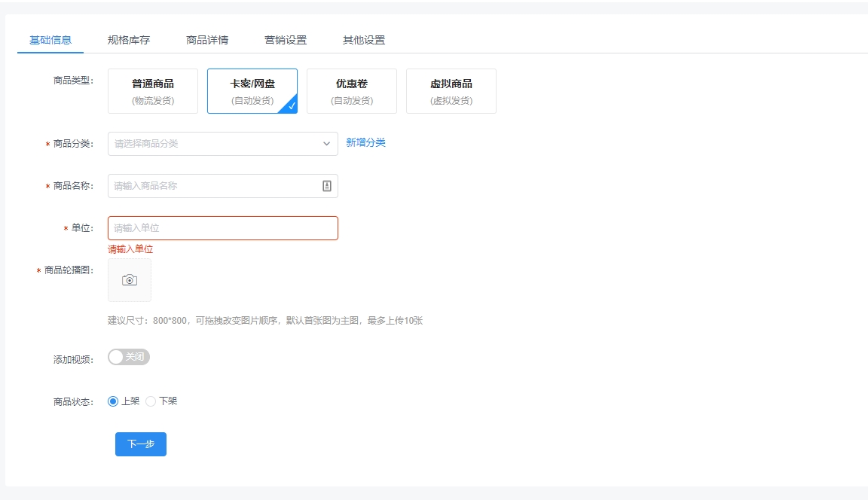Image resolution: width=868 pixels, height=500 pixels.
Task: Choose 虚拟商品 product type card
Action: pos(451,91)
